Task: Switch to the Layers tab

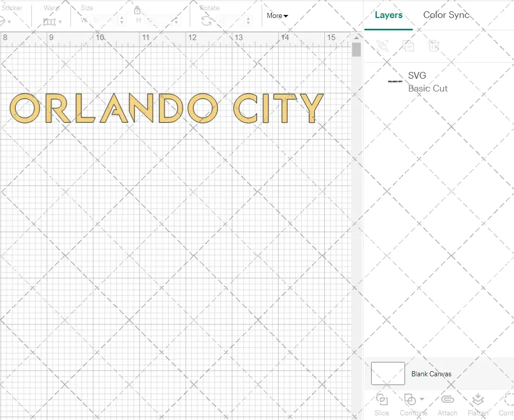Action: 389,15
